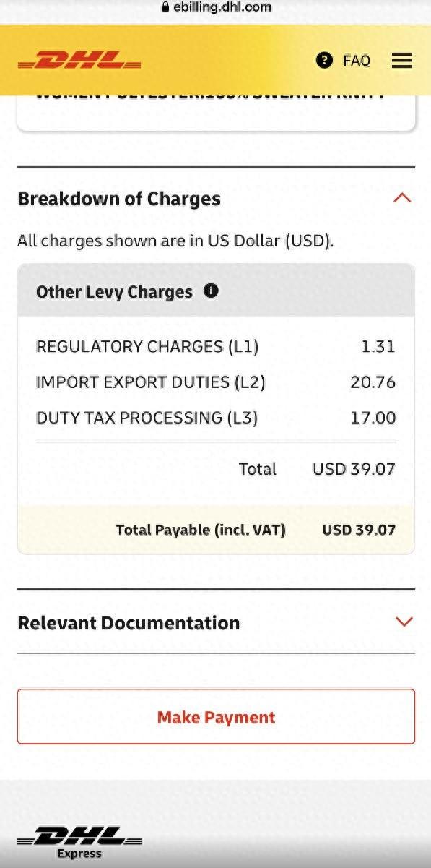
Task: Click the lock icon in address bar
Action: tap(165, 7)
